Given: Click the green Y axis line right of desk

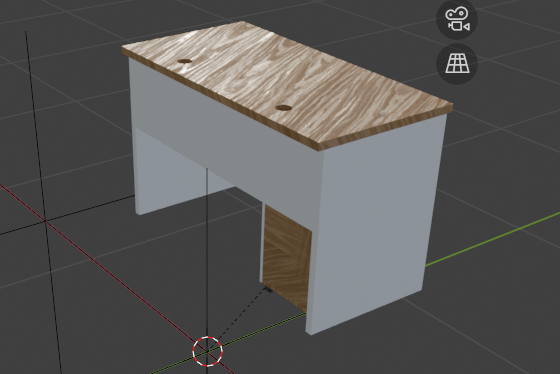Looking at the screenshot, I should (x=493, y=239).
